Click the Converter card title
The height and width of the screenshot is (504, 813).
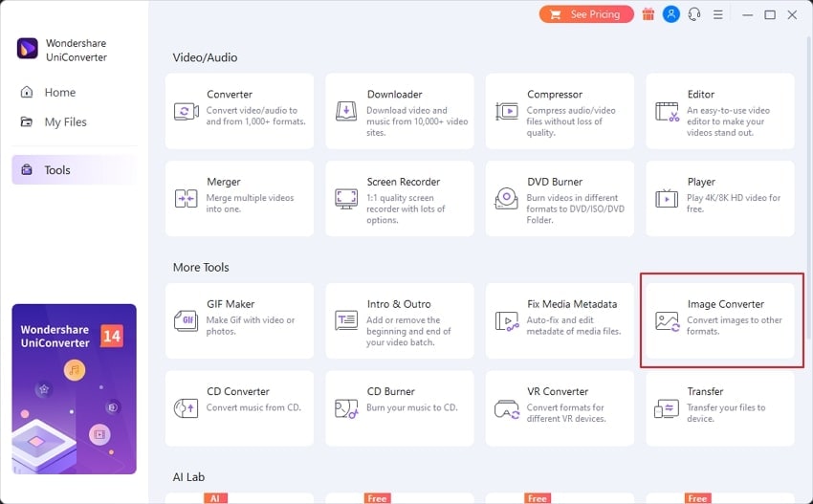pyautogui.click(x=230, y=95)
